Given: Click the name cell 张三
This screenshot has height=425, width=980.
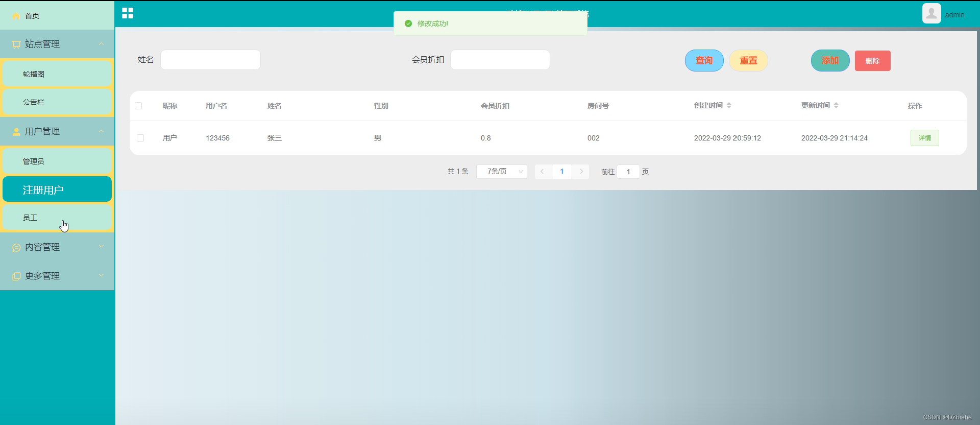Looking at the screenshot, I should coord(275,138).
